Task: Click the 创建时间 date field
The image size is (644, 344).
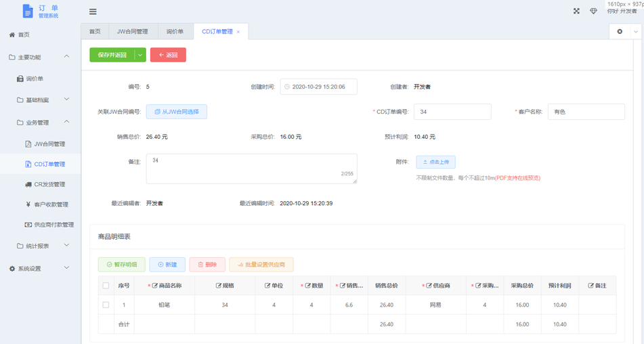Action: (x=319, y=87)
